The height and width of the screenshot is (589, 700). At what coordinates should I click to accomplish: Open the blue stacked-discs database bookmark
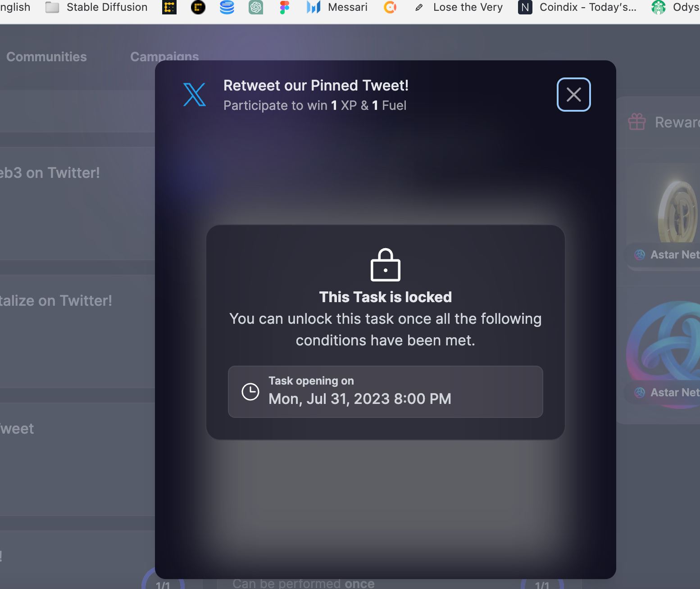click(x=227, y=7)
